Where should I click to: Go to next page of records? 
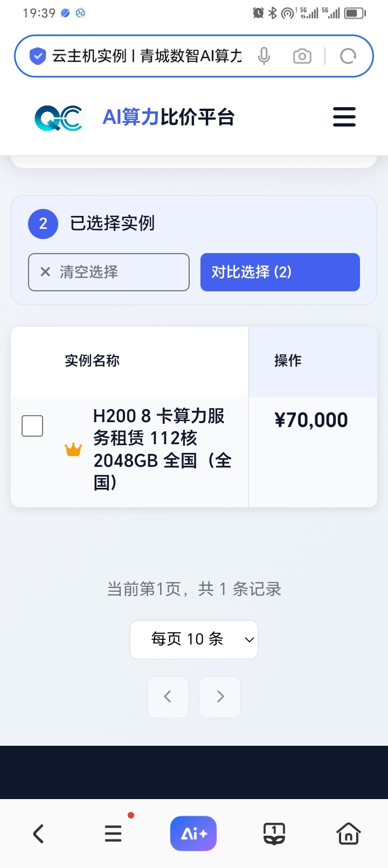click(x=220, y=697)
